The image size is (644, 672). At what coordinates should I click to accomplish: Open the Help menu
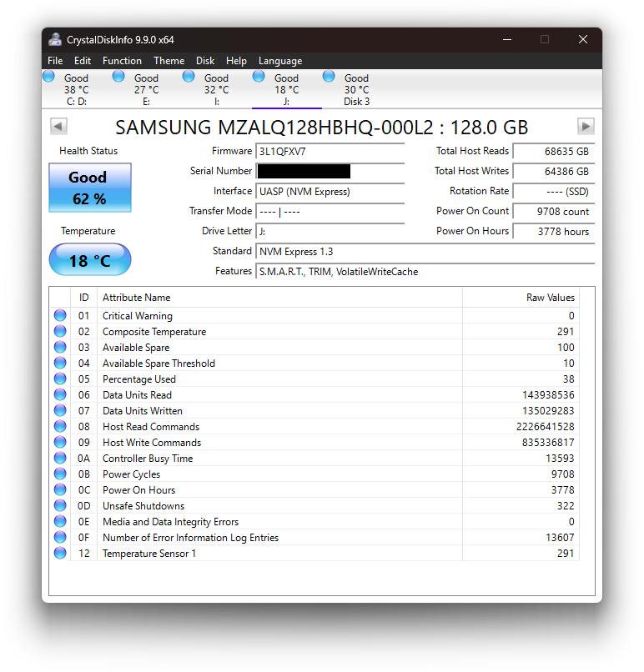pos(236,61)
